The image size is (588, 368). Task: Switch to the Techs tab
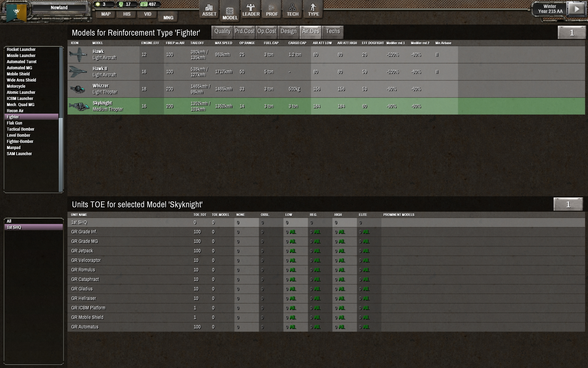click(333, 31)
